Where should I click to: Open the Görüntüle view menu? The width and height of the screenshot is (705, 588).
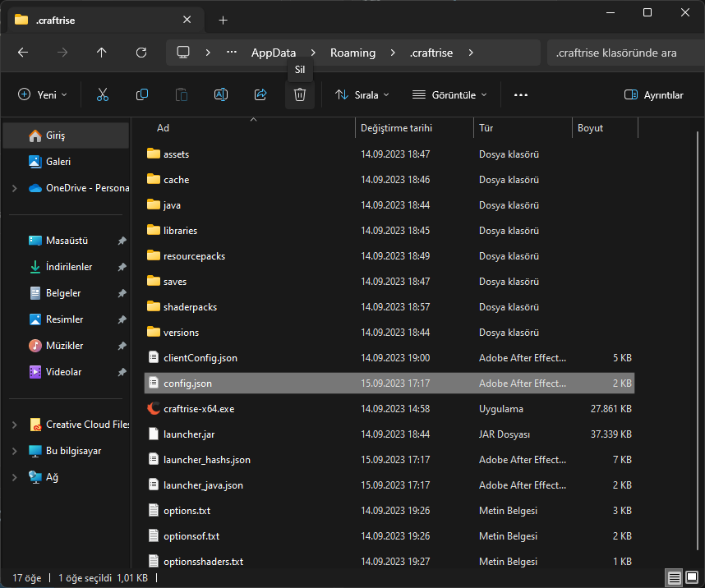(449, 94)
